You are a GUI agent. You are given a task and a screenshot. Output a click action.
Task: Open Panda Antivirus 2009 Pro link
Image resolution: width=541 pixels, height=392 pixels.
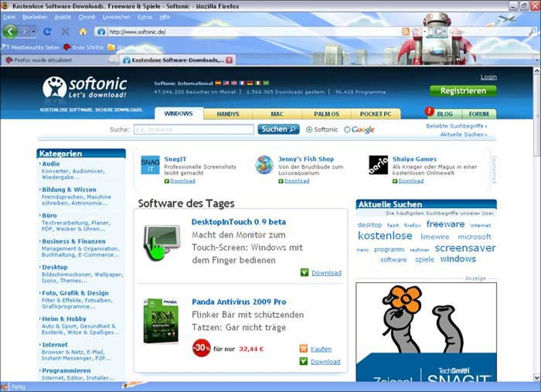pyautogui.click(x=239, y=302)
